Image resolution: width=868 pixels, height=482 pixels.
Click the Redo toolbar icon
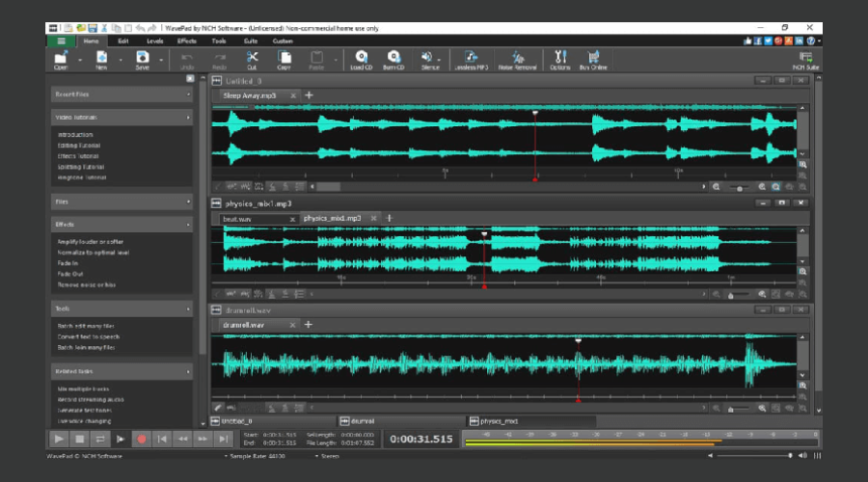click(x=220, y=60)
